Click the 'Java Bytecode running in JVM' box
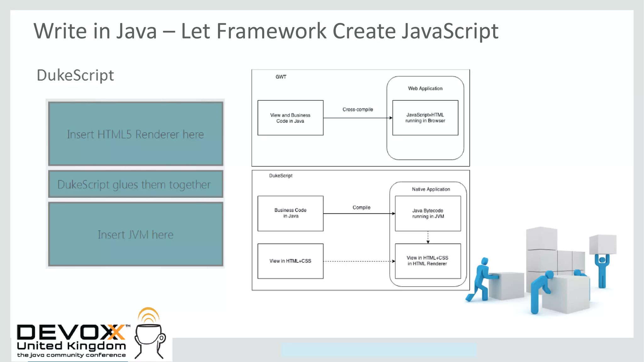 [x=428, y=213]
